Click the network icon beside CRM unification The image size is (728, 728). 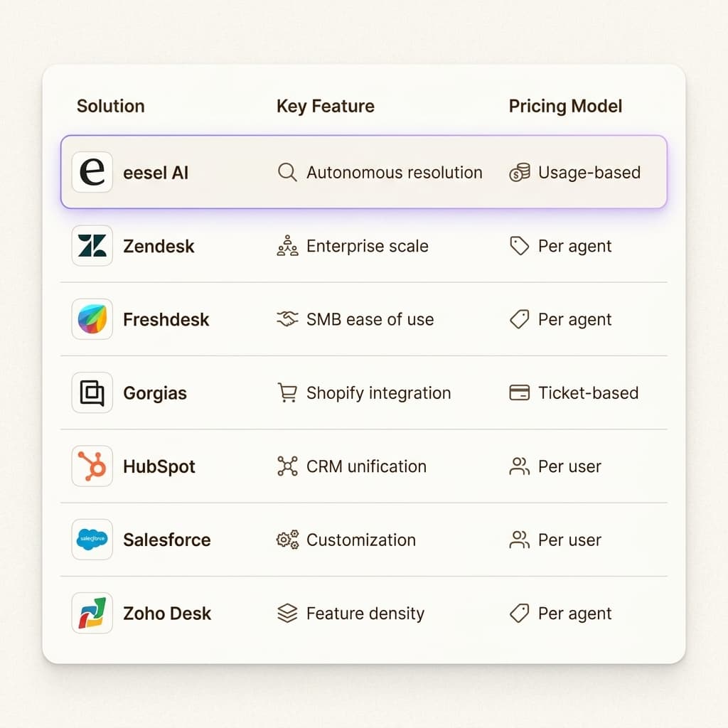click(287, 466)
